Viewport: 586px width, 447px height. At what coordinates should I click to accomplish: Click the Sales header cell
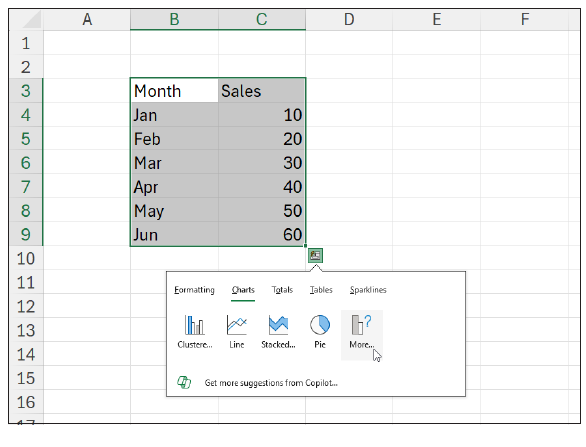click(x=262, y=90)
